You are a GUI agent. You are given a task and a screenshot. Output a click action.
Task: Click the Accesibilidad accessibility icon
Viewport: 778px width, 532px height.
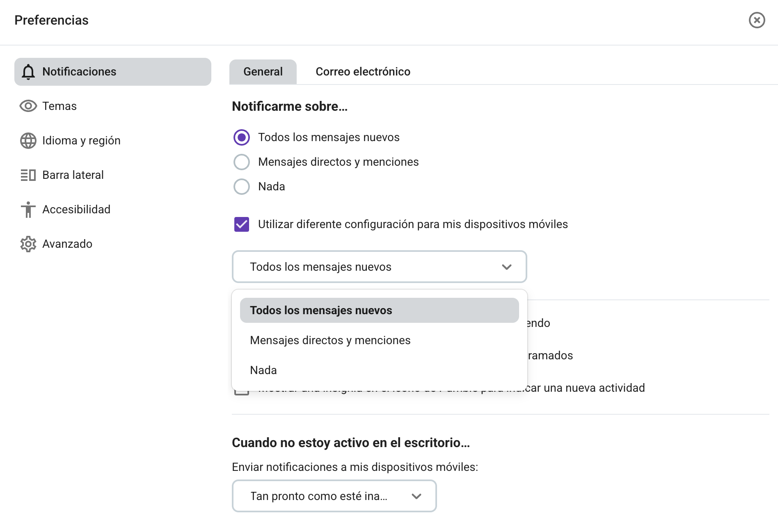28,209
